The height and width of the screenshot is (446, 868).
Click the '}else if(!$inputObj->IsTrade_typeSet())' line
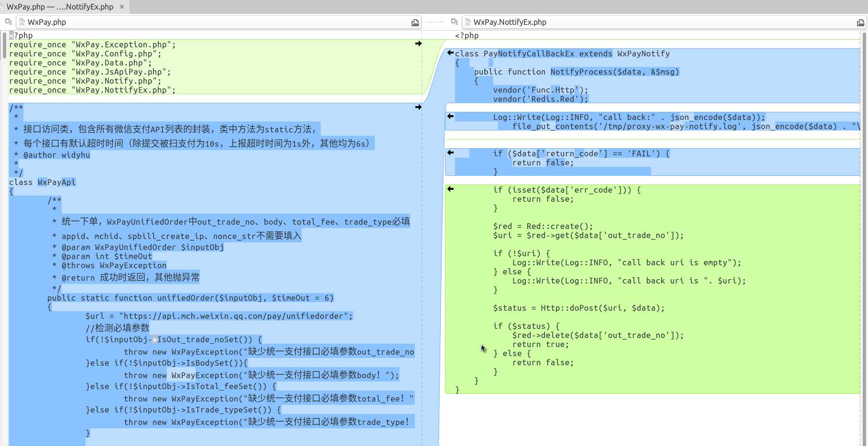click(x=184, y=410)
